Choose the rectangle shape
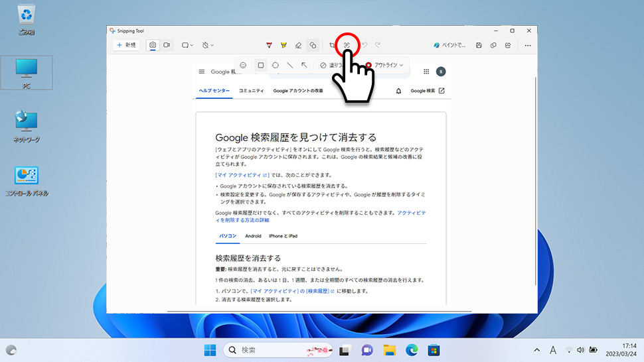644x362 pixels. coord(261,65)
